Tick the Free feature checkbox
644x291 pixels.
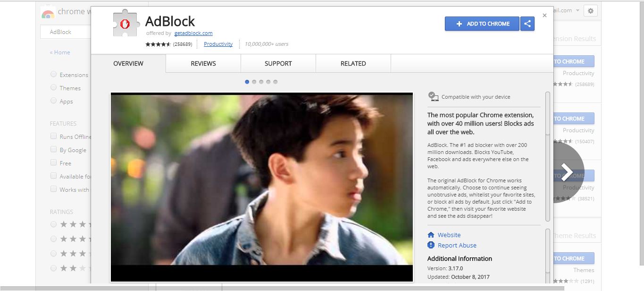(x=53, y=163)
